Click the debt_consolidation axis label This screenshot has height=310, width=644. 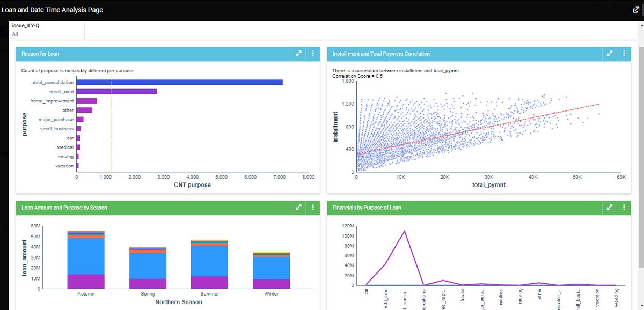click(53, 83)
